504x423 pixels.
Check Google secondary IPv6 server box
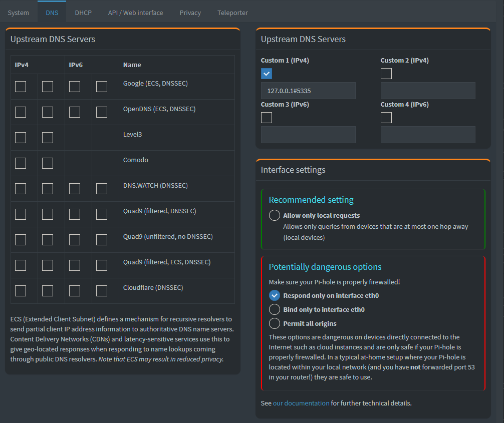tap(102, 87)
